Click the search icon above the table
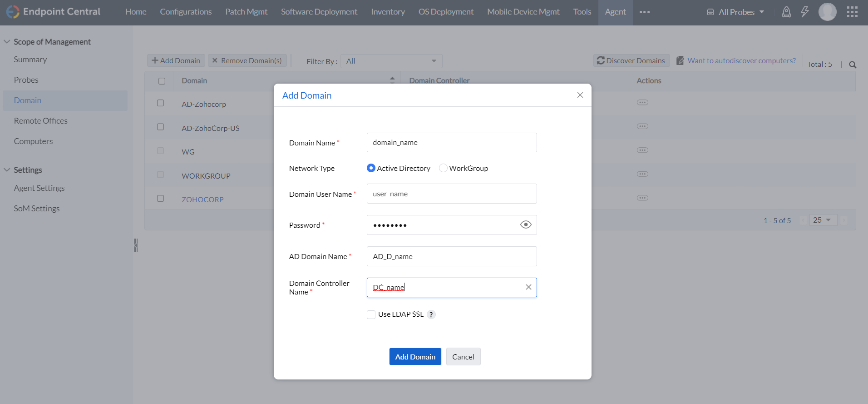868x404 pixels. [853, 65]
